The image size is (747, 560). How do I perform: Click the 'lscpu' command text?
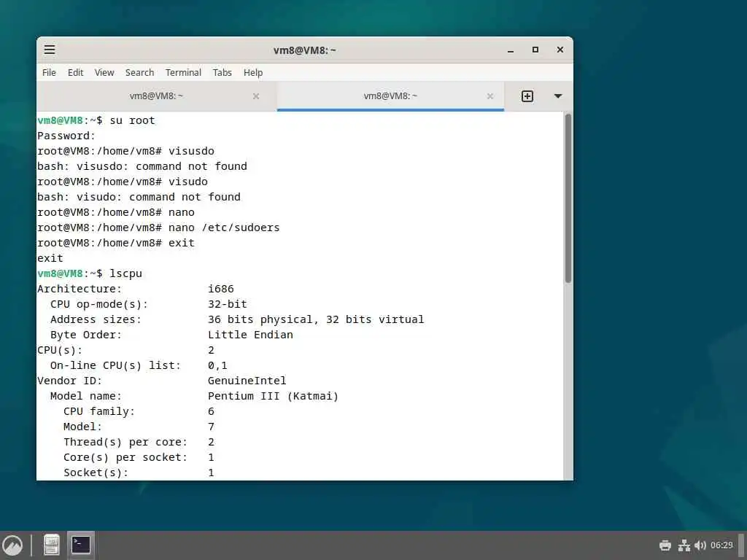125,273
